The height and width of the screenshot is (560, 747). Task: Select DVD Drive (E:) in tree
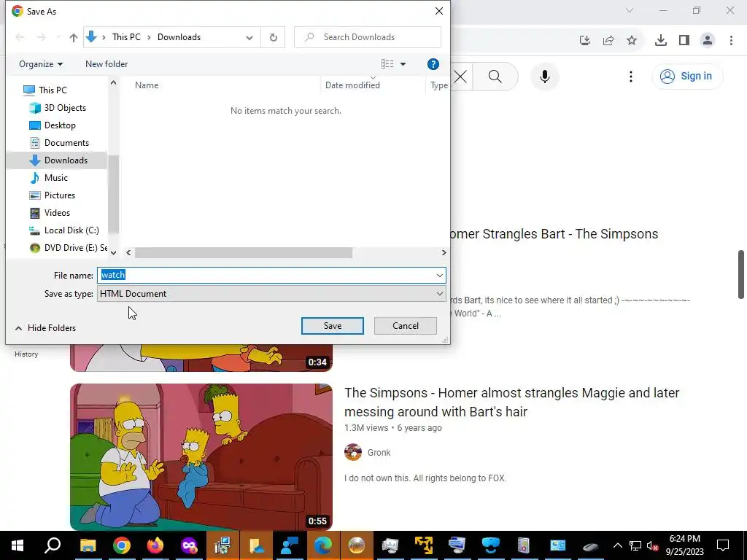coord(75,248)
